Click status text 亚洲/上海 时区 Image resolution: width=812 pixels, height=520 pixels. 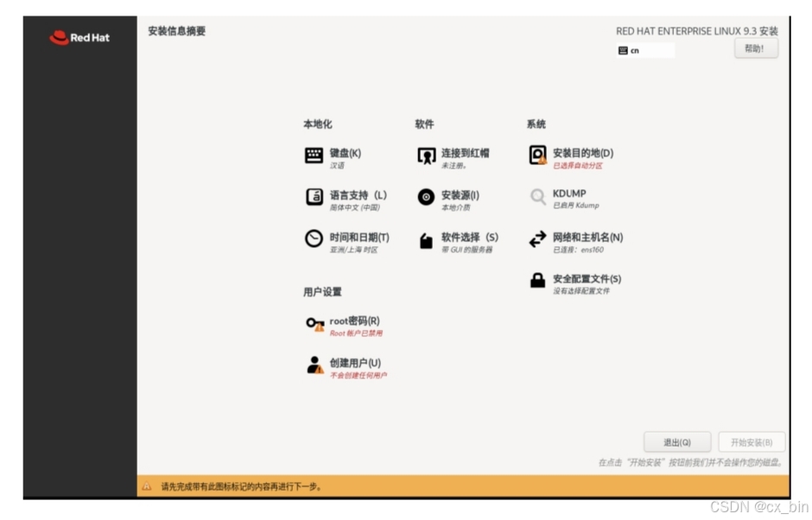coord(353,250)
